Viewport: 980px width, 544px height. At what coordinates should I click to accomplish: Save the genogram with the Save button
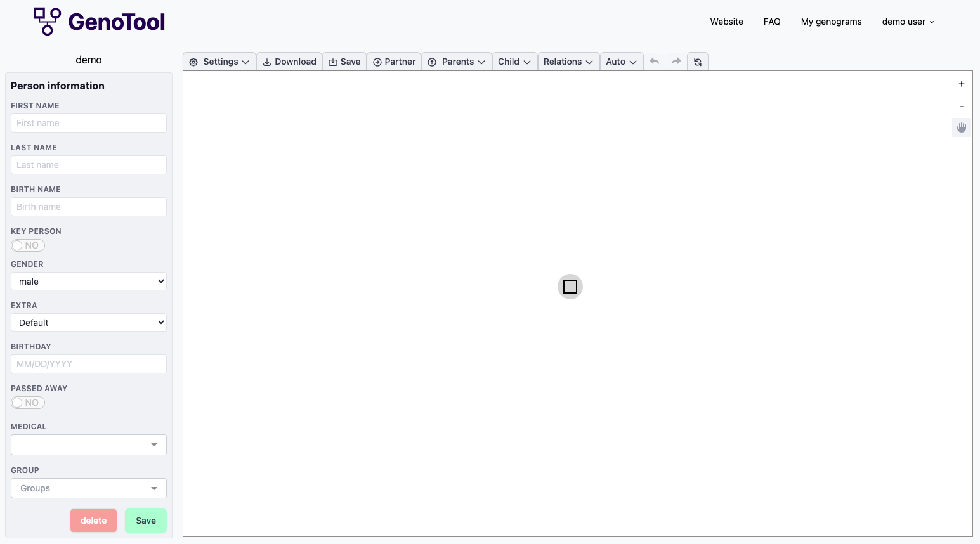point(344,61)
